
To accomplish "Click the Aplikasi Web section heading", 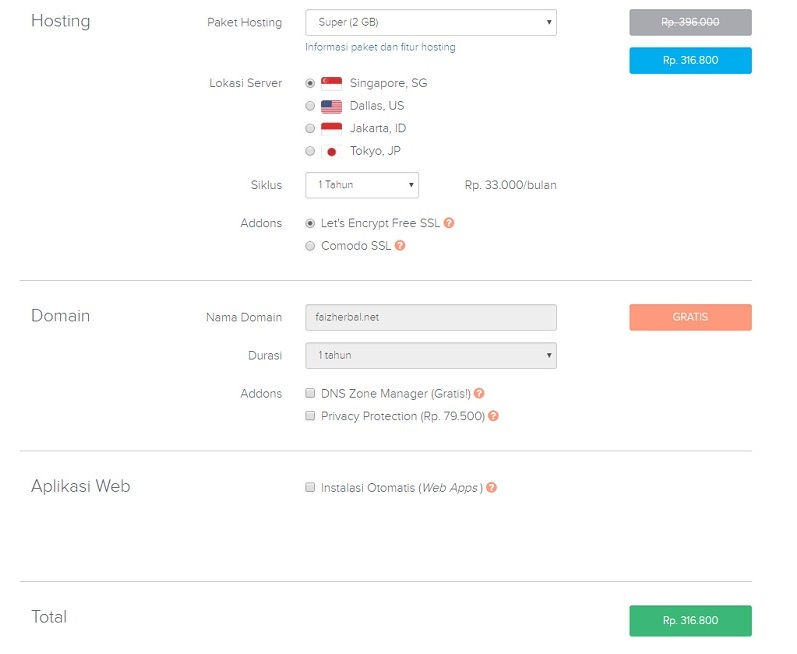I will pyautogui.click(x=81, y=486).
